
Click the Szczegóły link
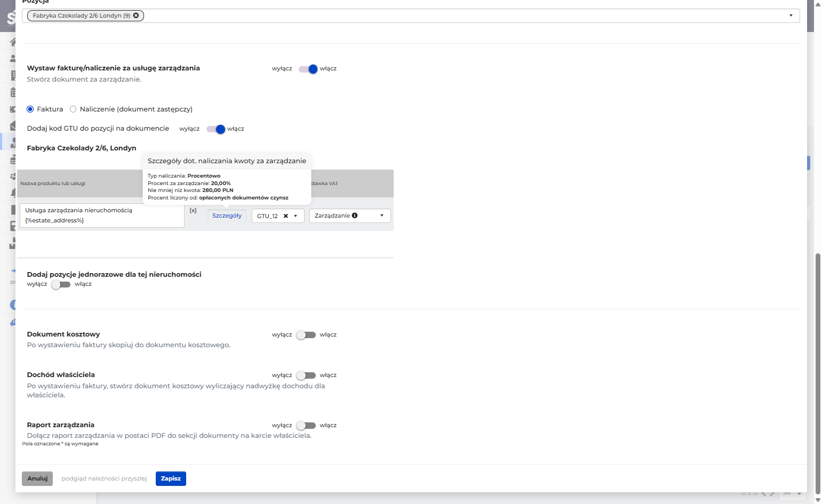point(227,215)
